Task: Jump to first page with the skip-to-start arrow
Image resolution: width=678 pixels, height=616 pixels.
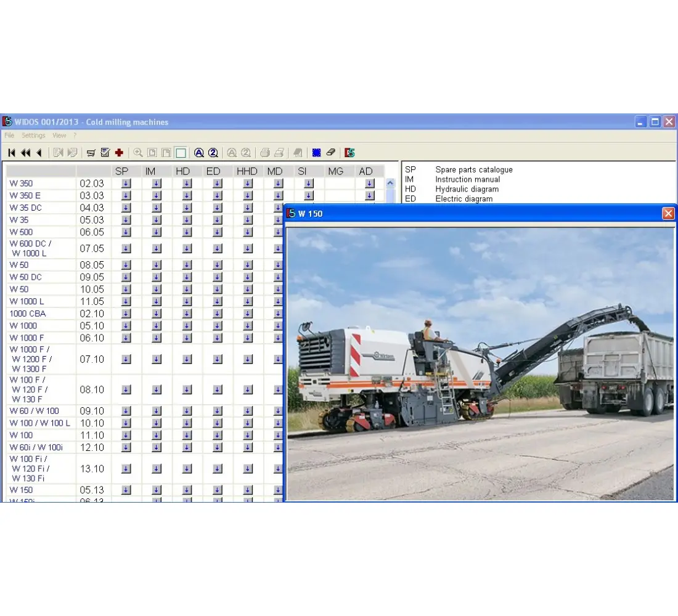Action: click(x=12, y=153)
